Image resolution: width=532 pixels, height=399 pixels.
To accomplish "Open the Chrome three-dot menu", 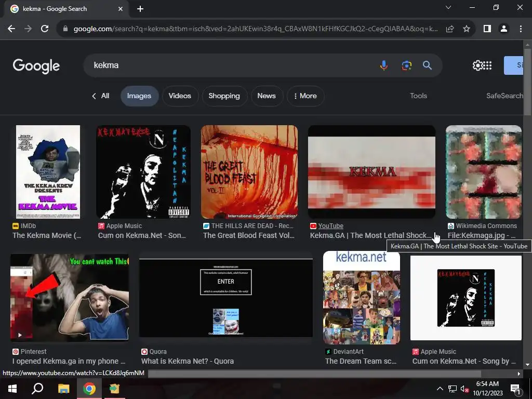I will click(x=521, y=29).
